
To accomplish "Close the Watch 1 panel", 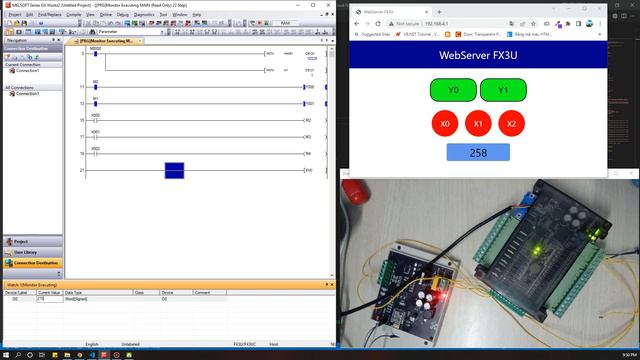I will pyautogui.click(x=332, y=284).
